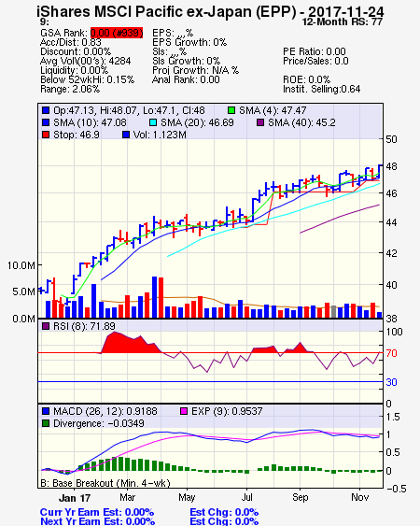Click the SMA (40): 45.2 label

tap(301, 122)
